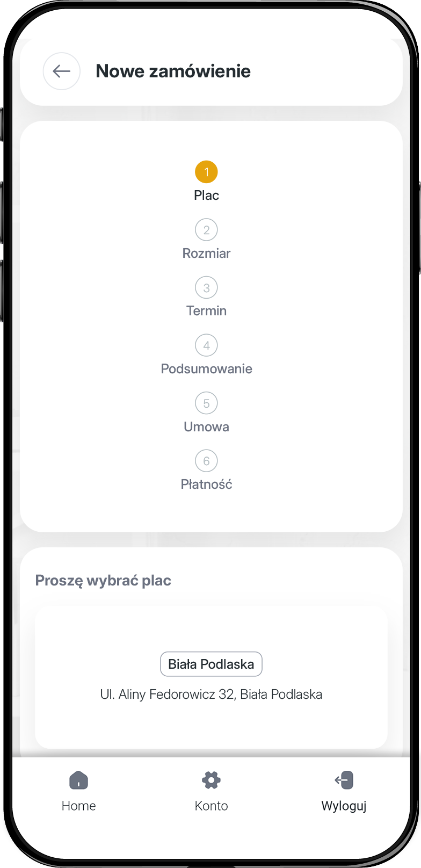
Task: Jump to the Podsumowanie step label
Action: coord(206,368)
